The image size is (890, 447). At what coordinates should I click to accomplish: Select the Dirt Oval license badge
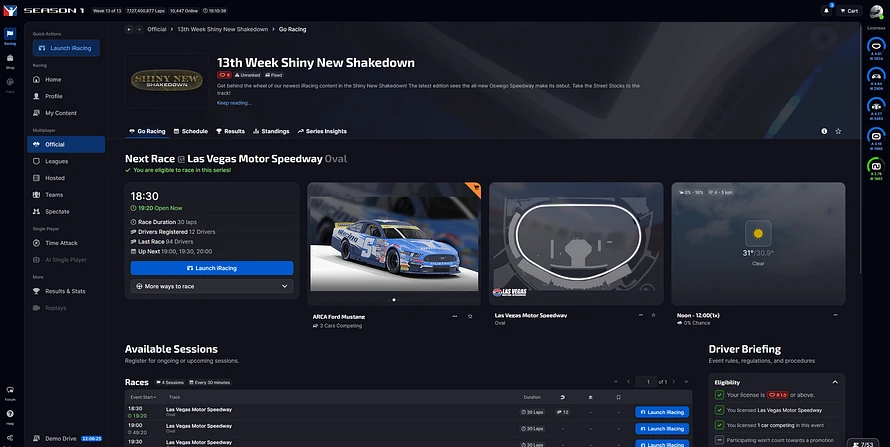coord(876,137)
